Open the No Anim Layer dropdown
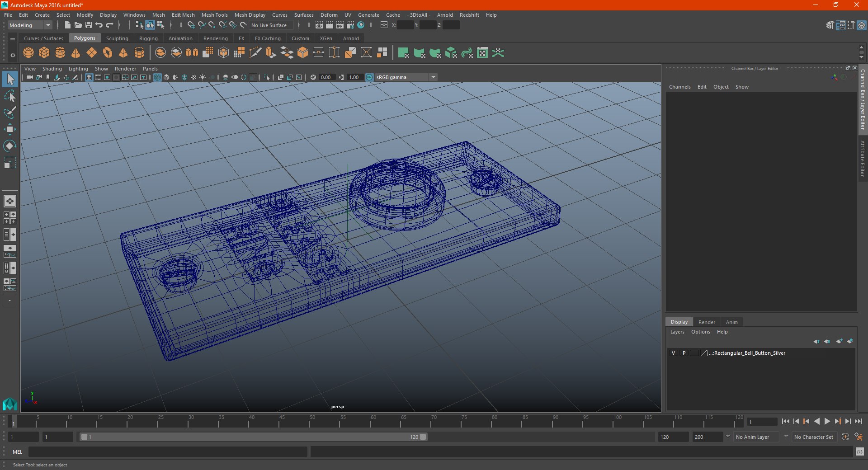This screenshot has height=470, width=868. click(757, 437)
